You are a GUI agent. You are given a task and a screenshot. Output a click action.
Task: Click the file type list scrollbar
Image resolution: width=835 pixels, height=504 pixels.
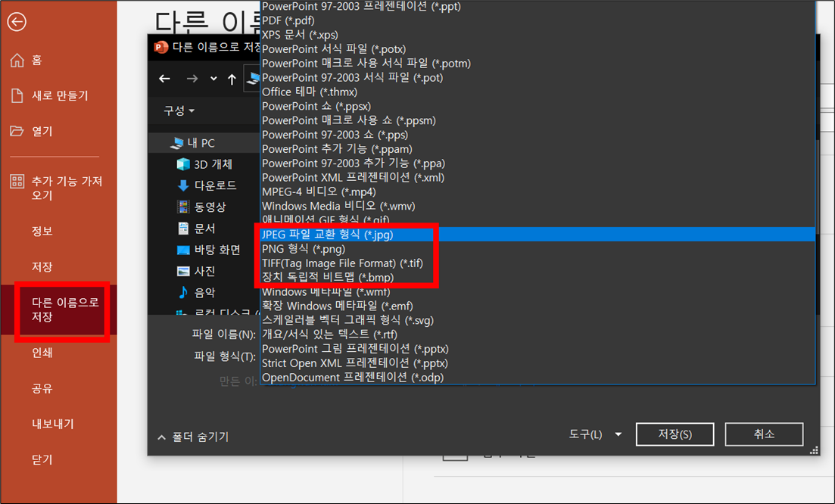tap(817, 186)
